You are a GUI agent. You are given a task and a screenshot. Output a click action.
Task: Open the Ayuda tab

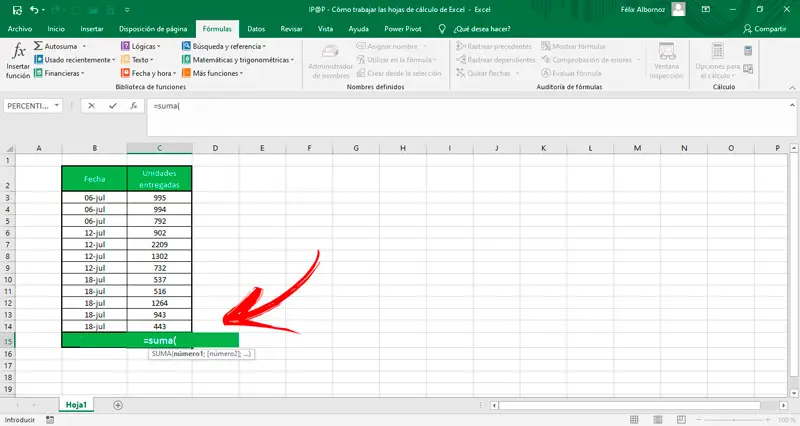[x=359, y=29]
